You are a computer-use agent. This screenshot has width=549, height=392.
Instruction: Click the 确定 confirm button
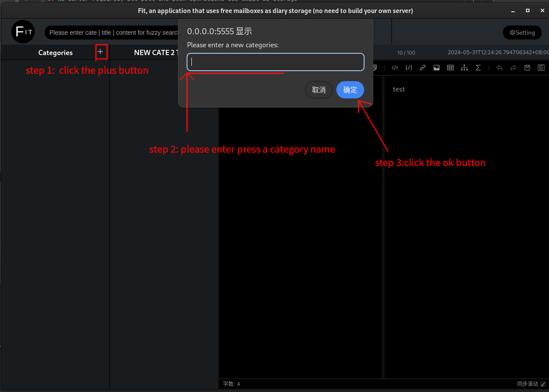point(350,90)
